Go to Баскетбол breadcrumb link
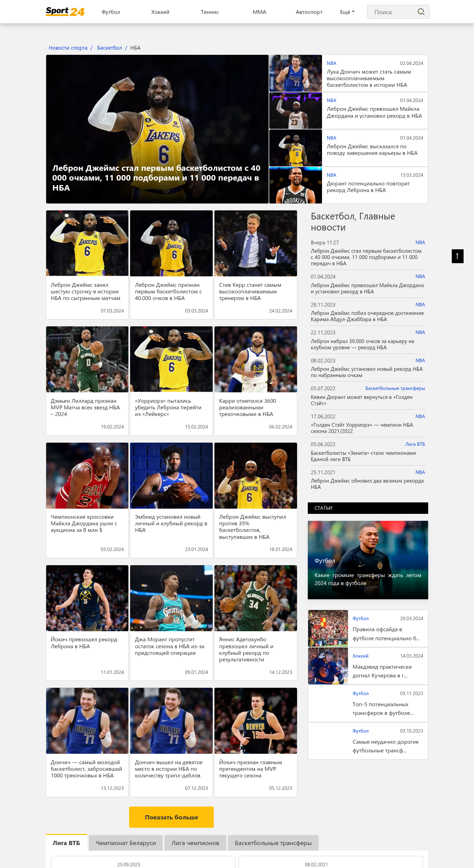Viewport: 474px width, 868px height. 109,48
